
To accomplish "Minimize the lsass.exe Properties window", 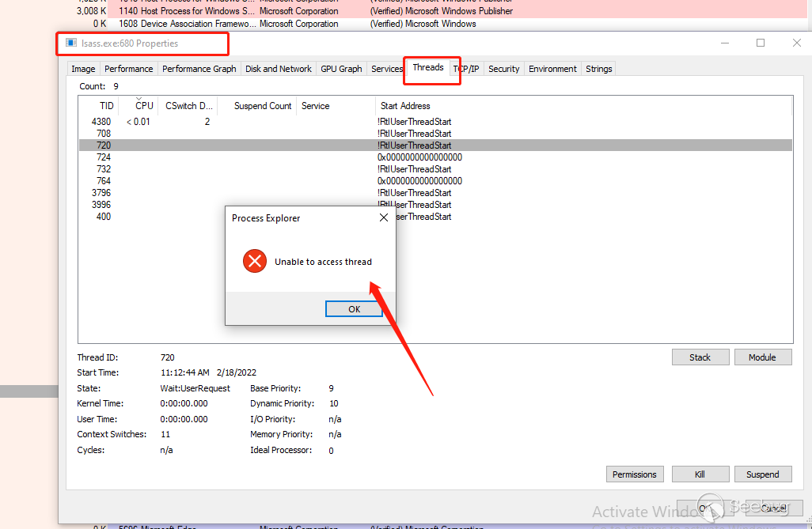I will click(725, 43).
